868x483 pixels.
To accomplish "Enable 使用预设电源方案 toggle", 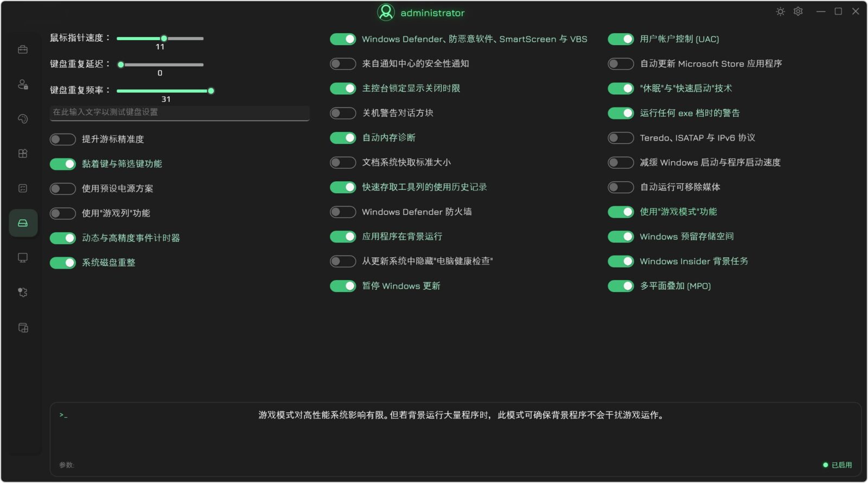I will click(x=62, y=189).
